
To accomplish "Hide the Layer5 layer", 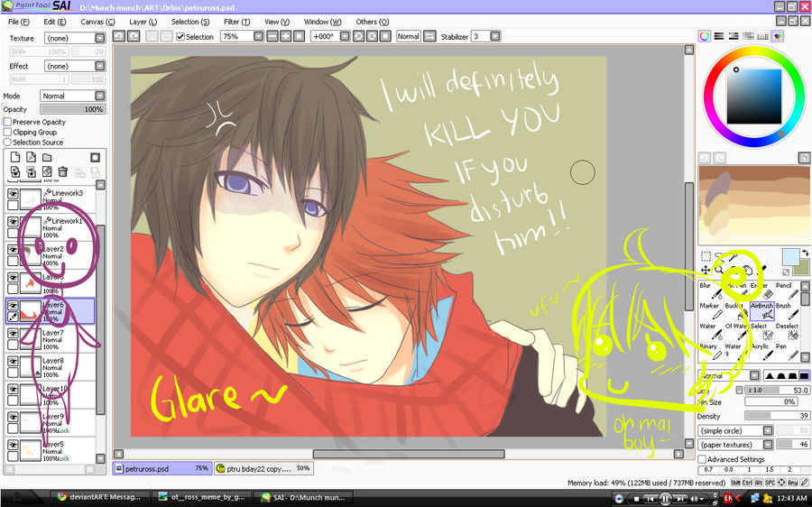I will (x=13, y=445).
